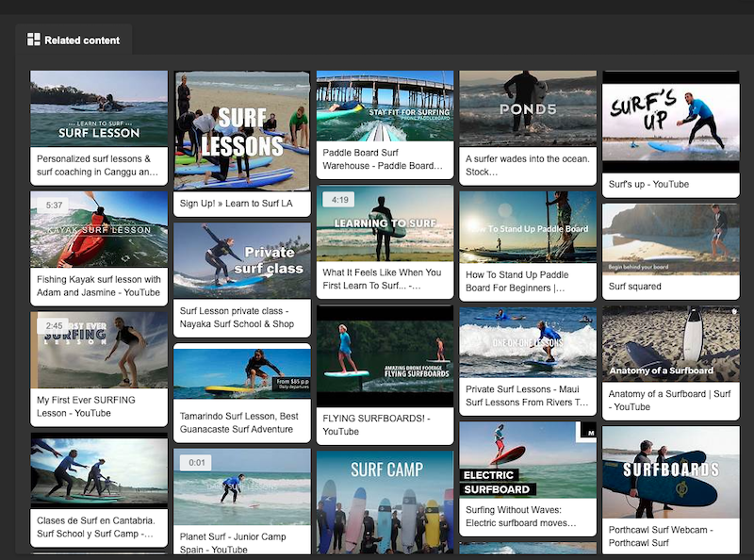Click the Surf Lessons sign-up thumbnail
This screenshot has width=754, height=560.
click(x=241, y=127)
